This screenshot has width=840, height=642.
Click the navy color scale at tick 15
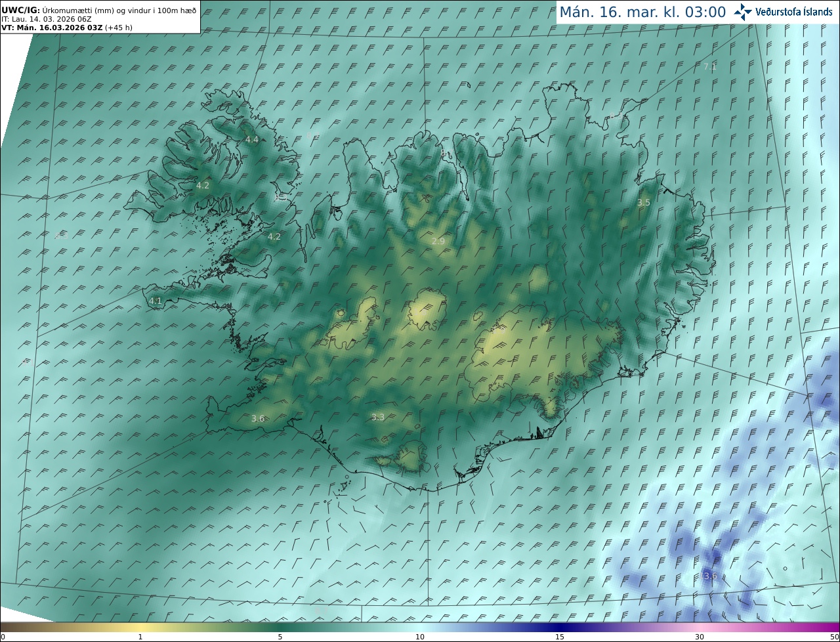(x=560, y=628)
